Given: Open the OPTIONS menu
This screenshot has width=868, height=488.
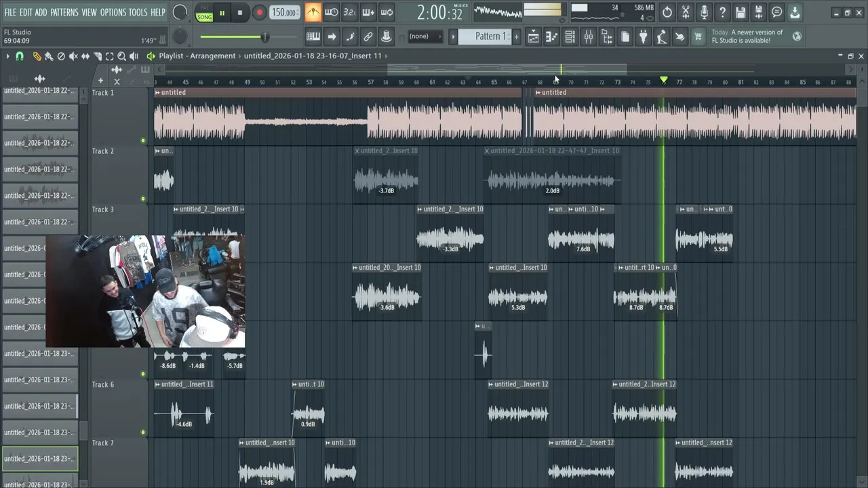Looking at the screenshot, I should (x=113, y=12).
